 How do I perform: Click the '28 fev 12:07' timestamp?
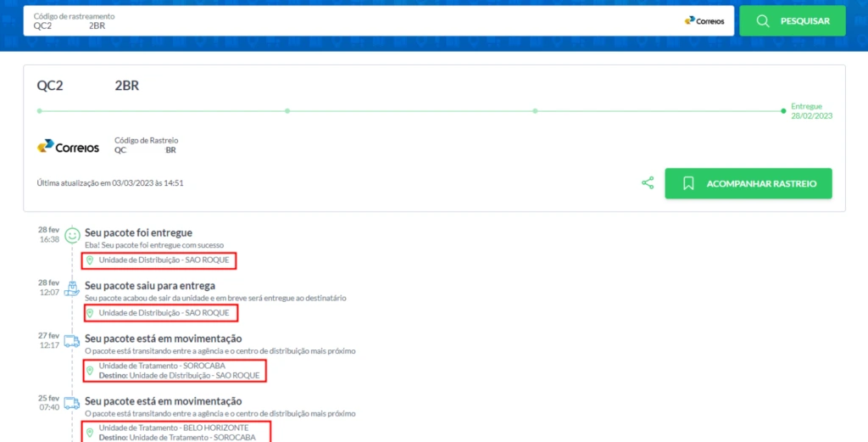coord(48,288)
